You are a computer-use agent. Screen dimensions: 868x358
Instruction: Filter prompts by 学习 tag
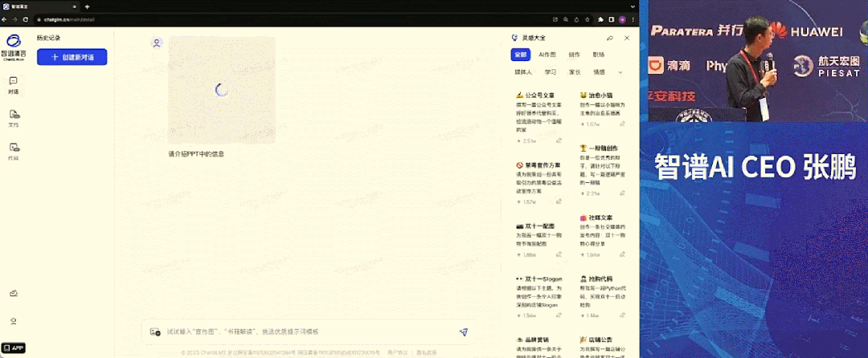[550, 72]
